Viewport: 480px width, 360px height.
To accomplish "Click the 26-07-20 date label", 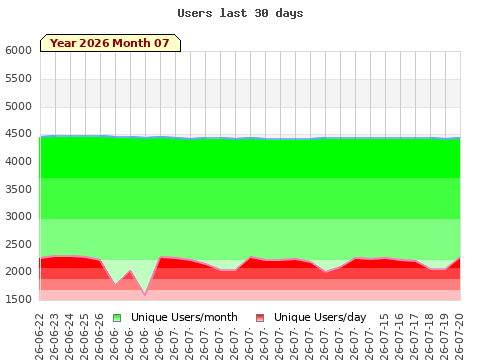I will coord(459,336).
